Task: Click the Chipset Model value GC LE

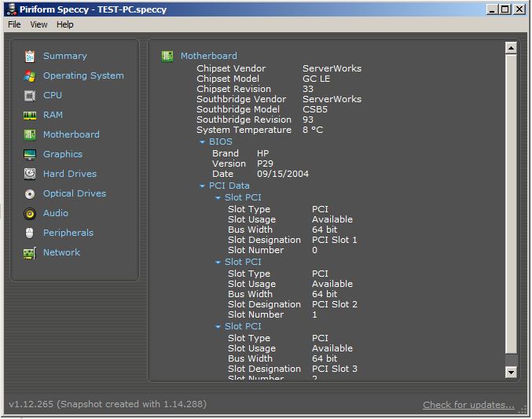Action: point(316,79)
